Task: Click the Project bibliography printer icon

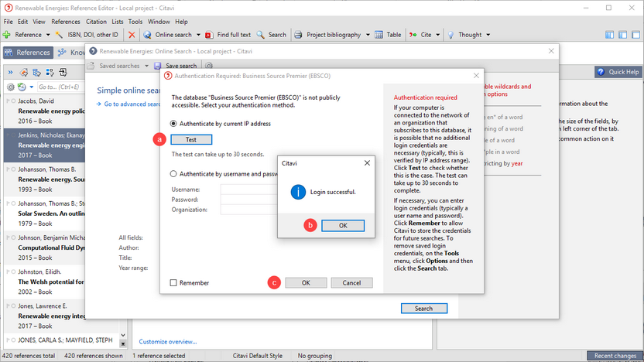Action: coord(298,35)
